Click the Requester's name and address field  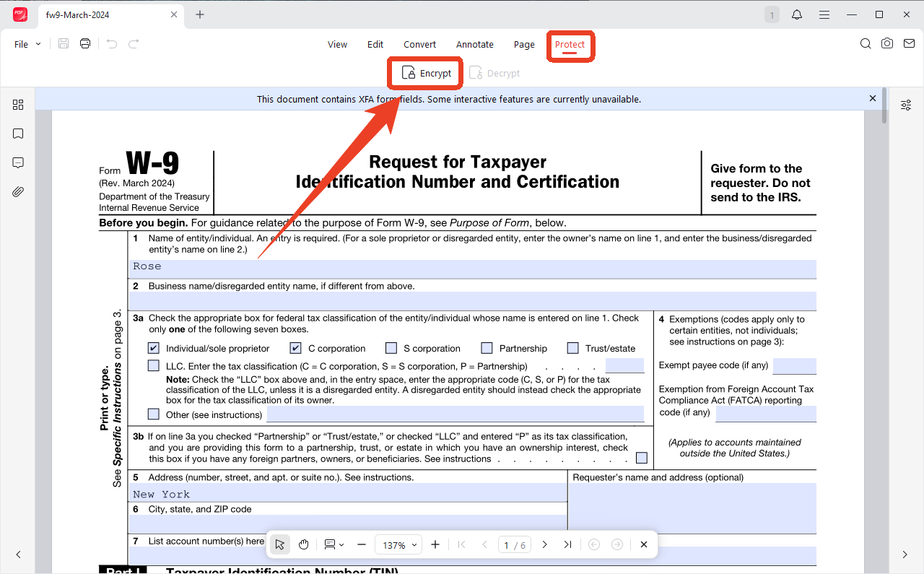pyautogui.click(x=692, y=507)
